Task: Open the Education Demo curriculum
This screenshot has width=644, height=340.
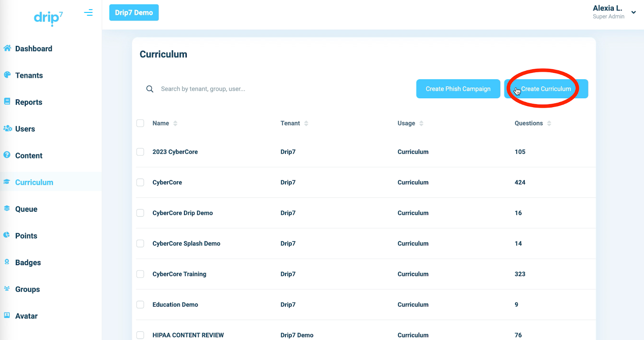Action: tap(175, 305)
